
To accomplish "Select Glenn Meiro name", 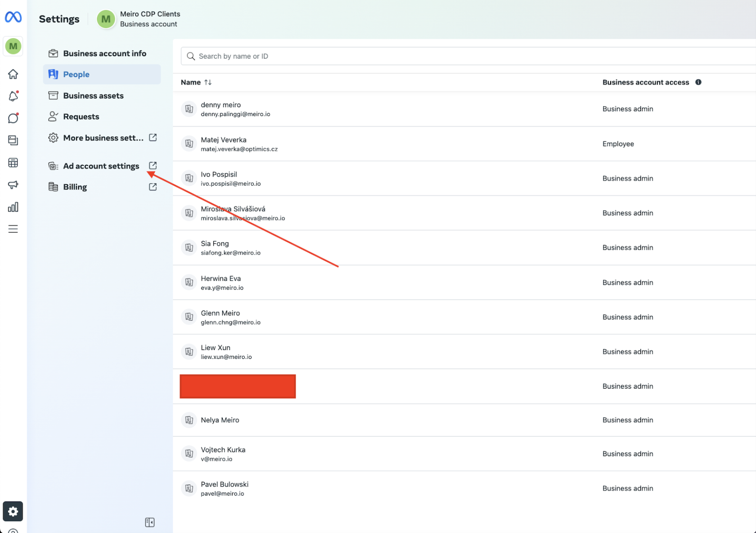I will point(220,313).
